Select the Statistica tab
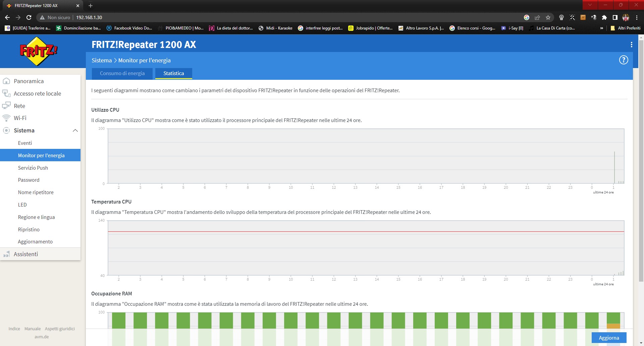 point(173,73)
